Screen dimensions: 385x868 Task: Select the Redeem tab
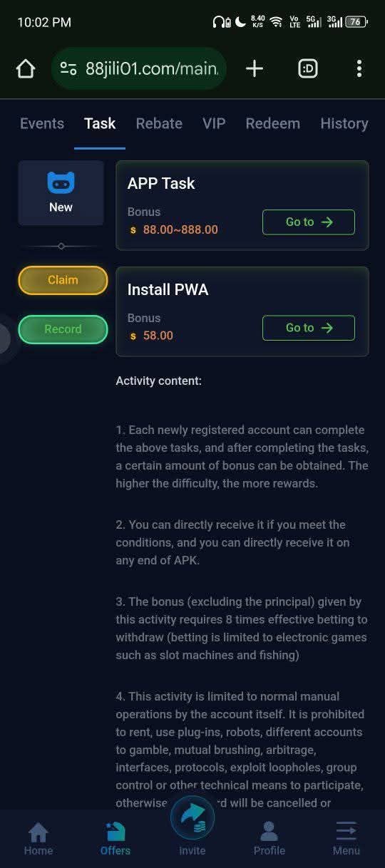click(x=273, y=123)
